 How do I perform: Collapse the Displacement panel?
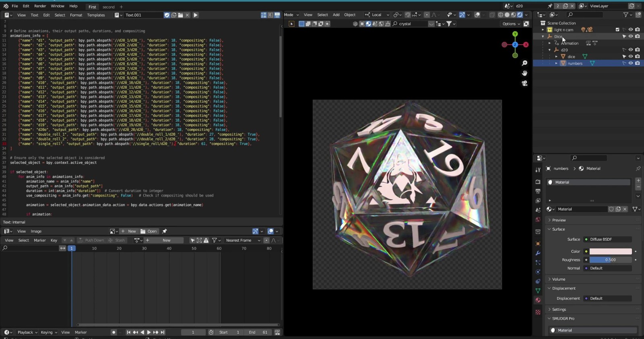pos(563,288)
